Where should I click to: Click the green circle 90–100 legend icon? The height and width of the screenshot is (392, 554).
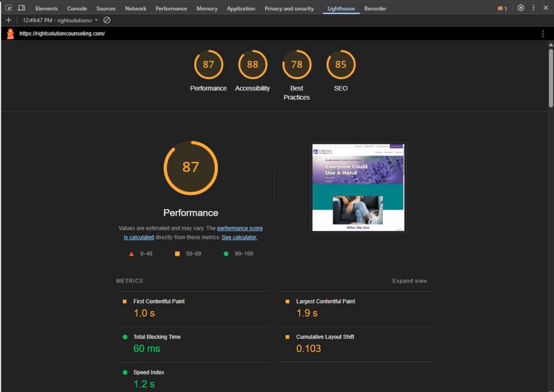tap(226, 254)
